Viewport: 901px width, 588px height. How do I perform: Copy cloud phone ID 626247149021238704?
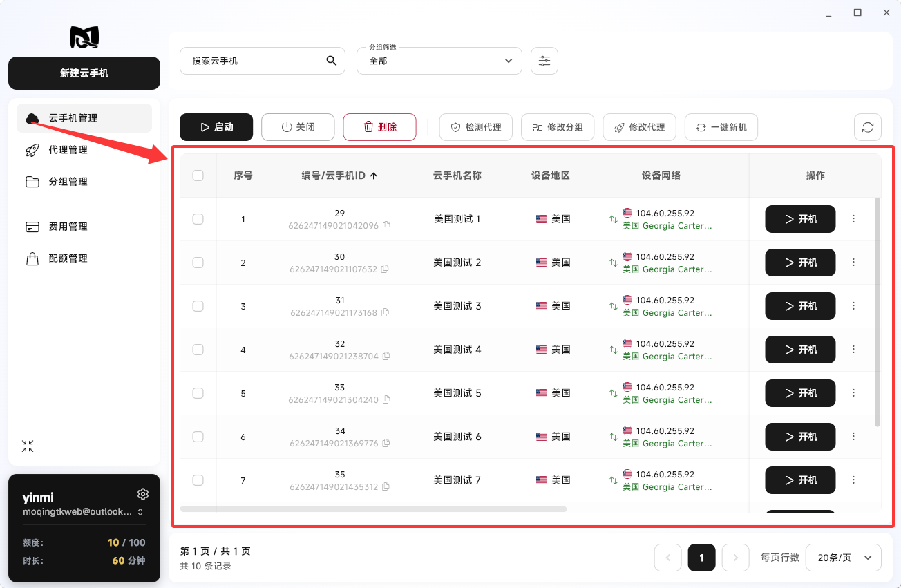(x=386, y=357)
